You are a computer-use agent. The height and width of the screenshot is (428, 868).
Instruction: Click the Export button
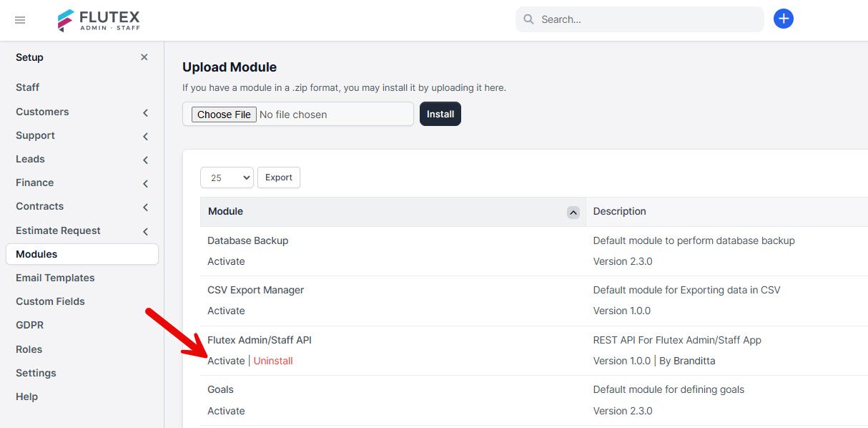click(279, 177)
